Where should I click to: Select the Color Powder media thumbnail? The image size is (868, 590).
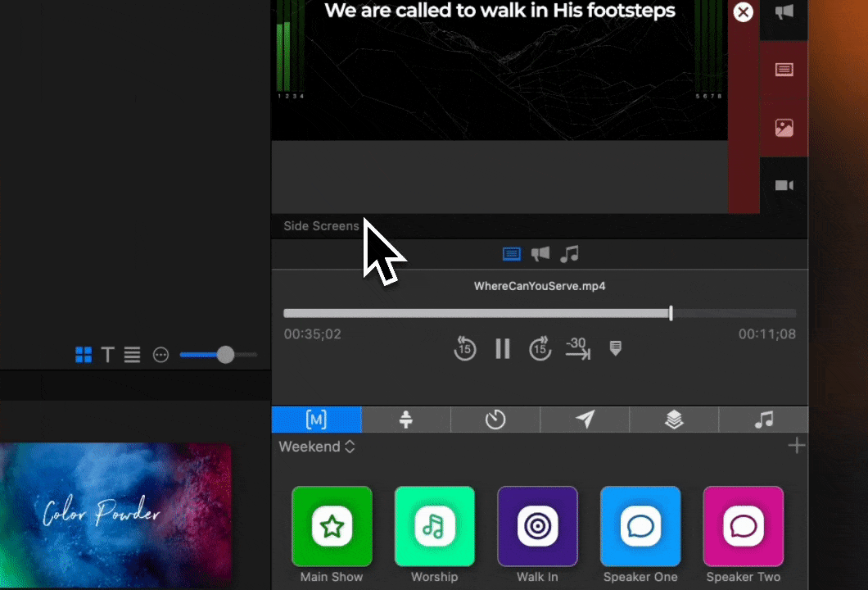tap(115, 513)
